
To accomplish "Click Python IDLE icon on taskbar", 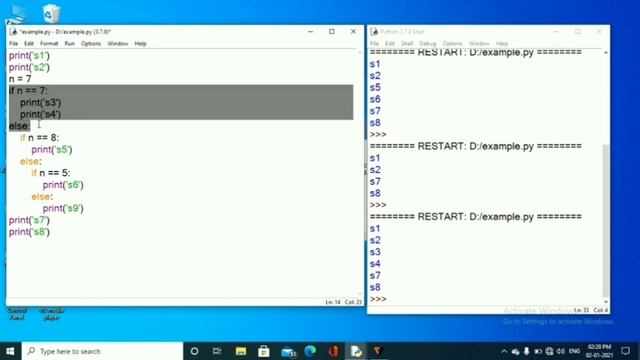I will [x=356, y=351].
